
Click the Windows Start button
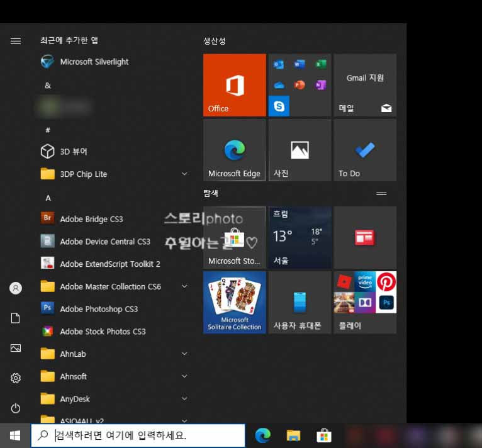click(x=15, y=435)
